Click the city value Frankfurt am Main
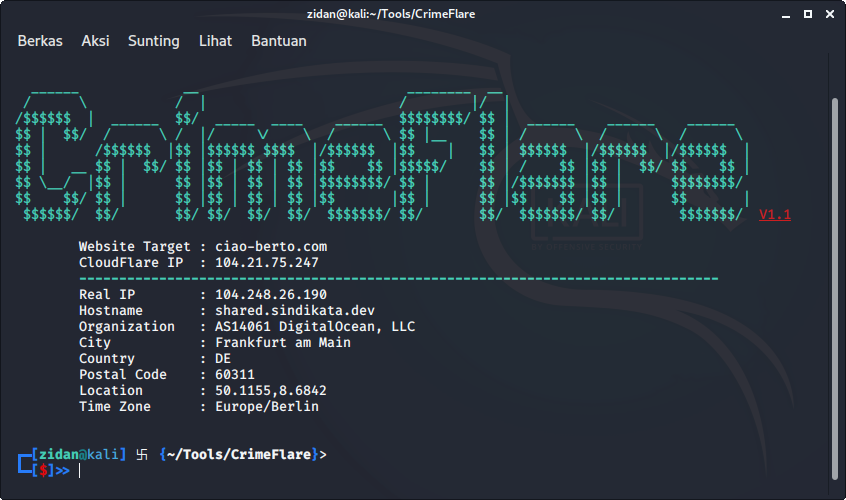Image resolution: width=846 pixels, height=500 pixels. tap(283, 343)
